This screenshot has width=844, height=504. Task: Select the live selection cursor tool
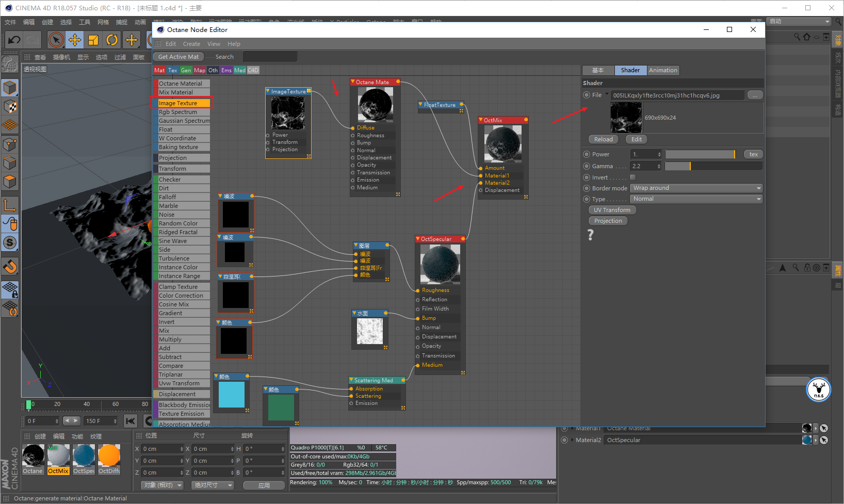[x=56, y=40]
